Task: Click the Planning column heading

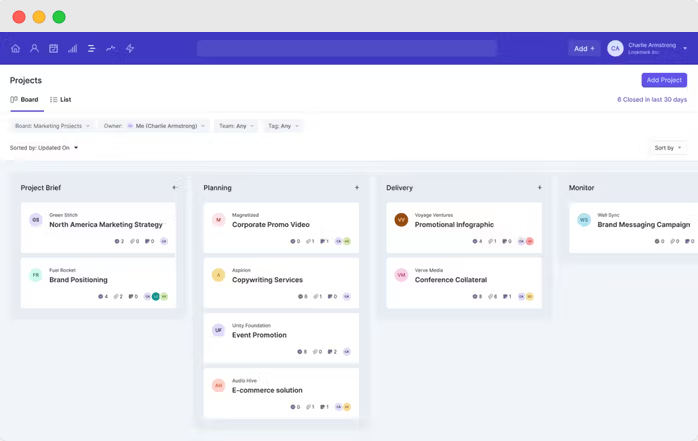Action: 217,188
